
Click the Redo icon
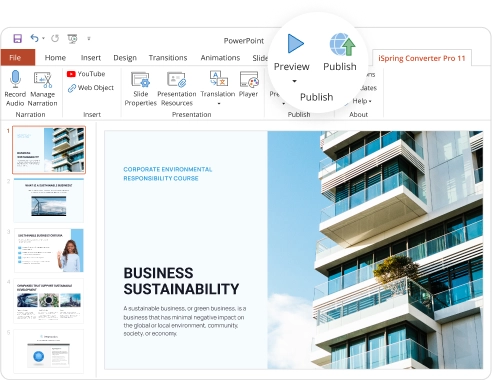(55, 38)
